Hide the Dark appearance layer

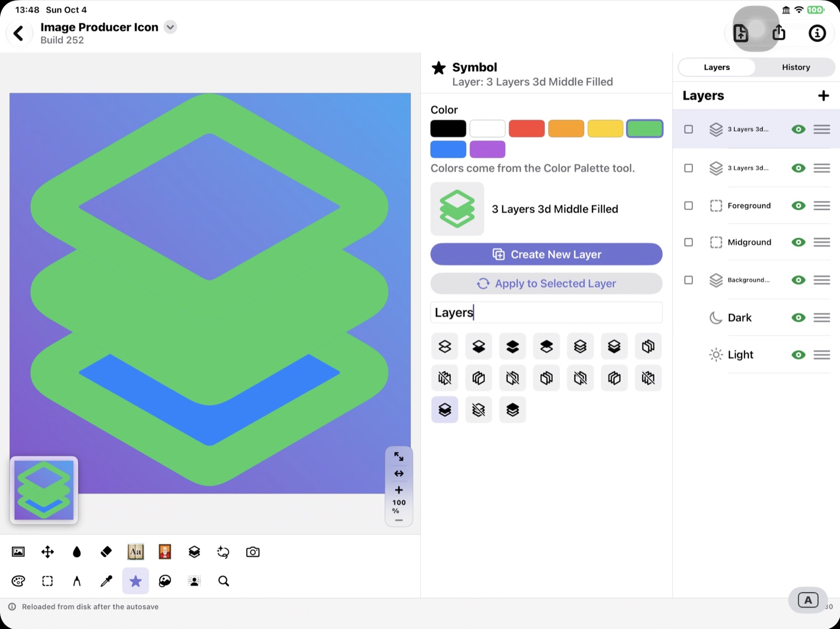pos(799,317)
